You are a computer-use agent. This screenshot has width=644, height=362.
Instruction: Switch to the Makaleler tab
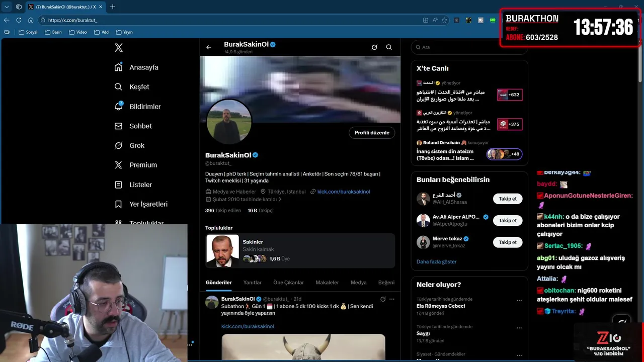tap(327, 283)
